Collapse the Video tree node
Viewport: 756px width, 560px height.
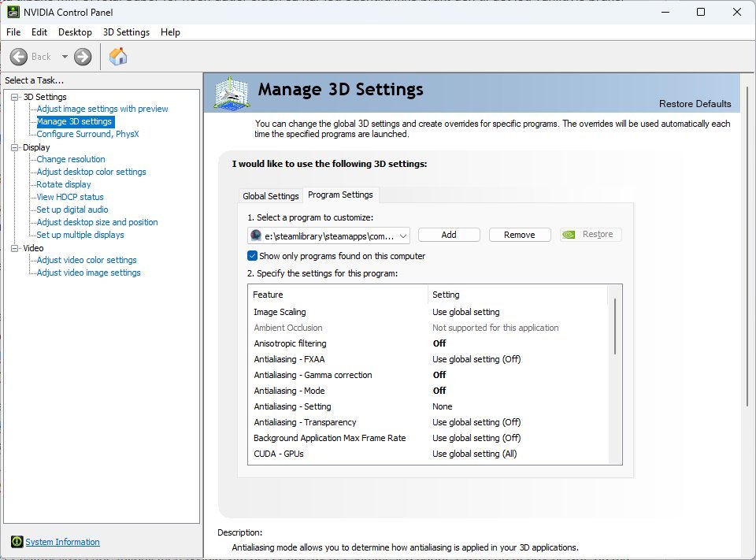(x=15, y=248)
